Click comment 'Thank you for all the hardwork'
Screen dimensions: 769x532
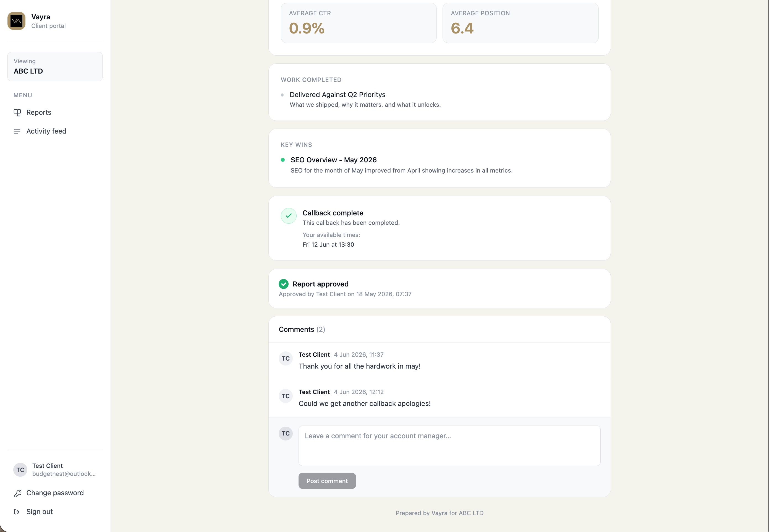tap(360, 366)
